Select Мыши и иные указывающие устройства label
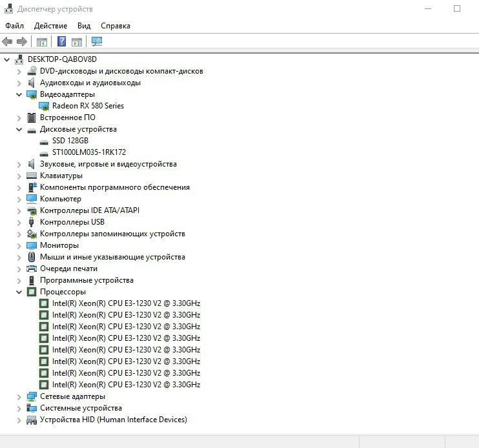Screen dimensions: 479x448 point(112,257)
